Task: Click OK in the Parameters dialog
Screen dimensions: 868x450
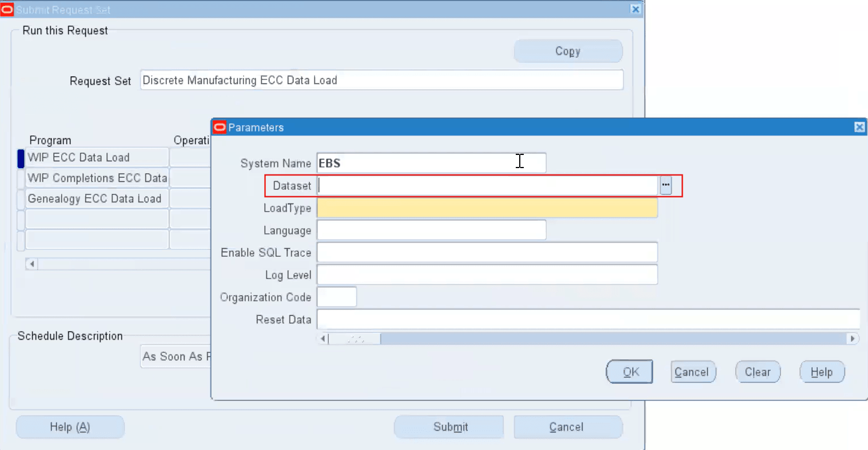Action: click(630, 372)
